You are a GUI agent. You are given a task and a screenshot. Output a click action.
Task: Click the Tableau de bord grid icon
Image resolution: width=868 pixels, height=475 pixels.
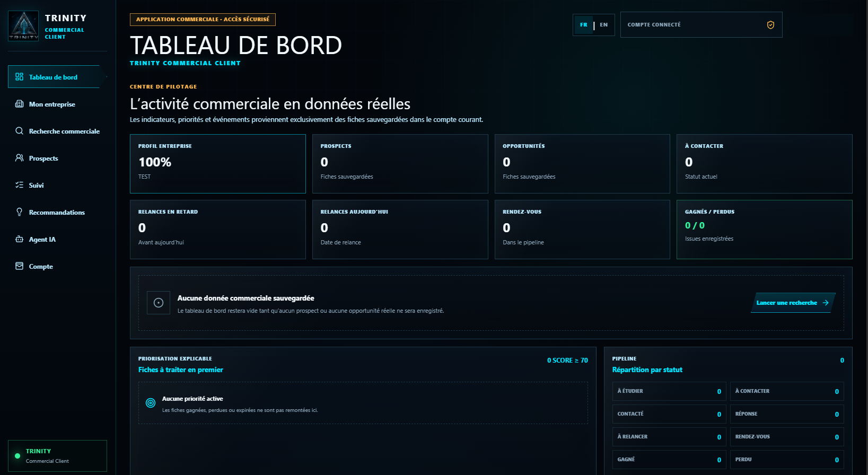click(x=20, y=77)
